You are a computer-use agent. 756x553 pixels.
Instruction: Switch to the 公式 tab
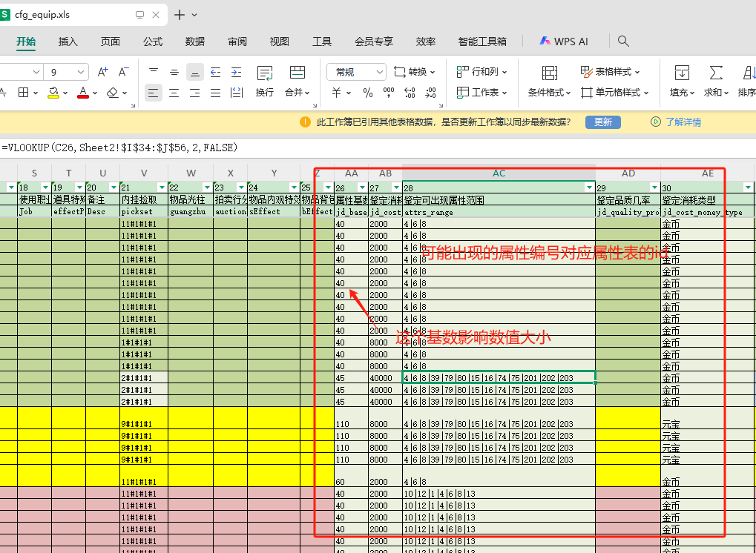click(x=152, y=42)
